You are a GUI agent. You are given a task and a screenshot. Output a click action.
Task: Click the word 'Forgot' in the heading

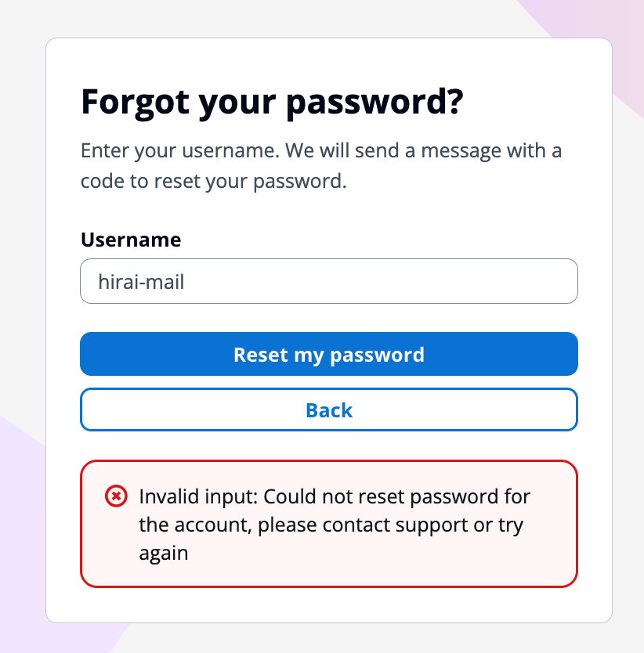pyautogui.click(x=133, y=103)
